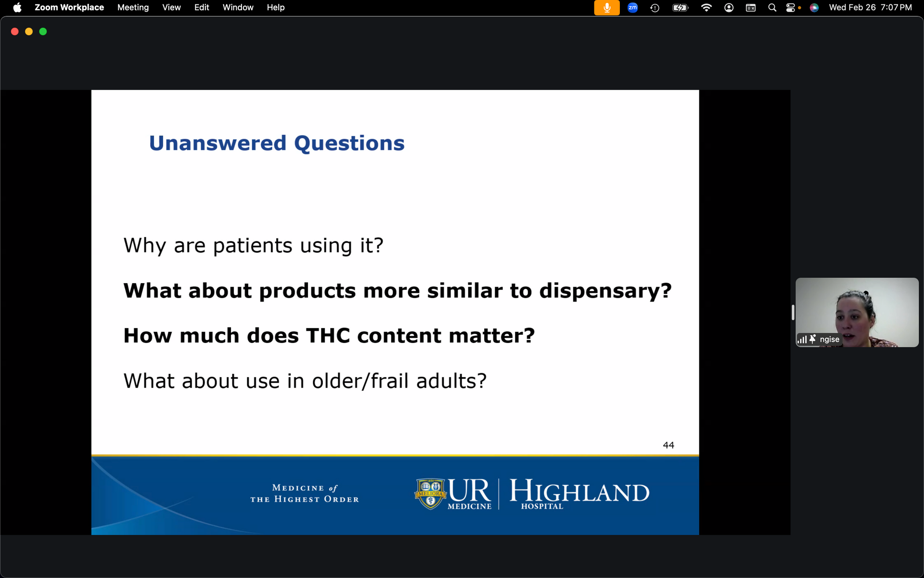
Task: Select ngise's participant video thumbnail
Action: tap(857, 308)
